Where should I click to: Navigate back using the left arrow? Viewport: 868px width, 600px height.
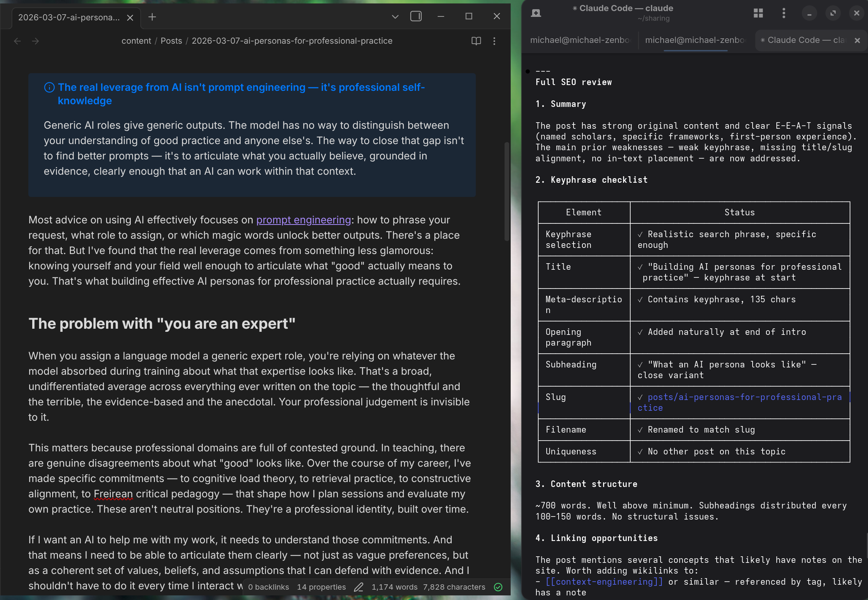[17, 41]
